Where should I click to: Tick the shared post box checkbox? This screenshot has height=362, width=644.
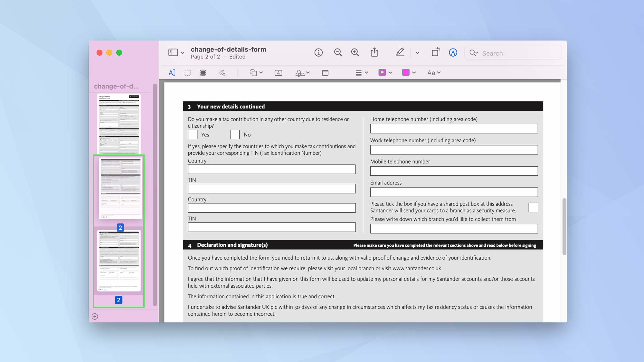pyautogui.click(x=533, y=208)
